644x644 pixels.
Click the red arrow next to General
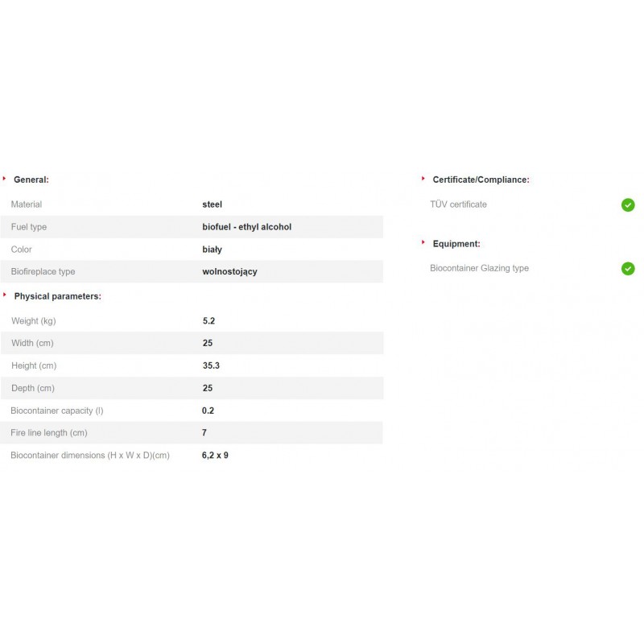click(x=5, y=179)
